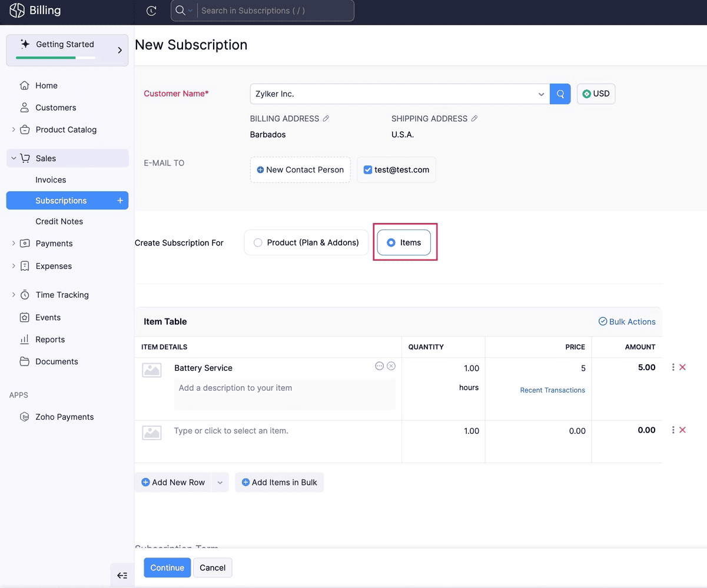Collapse the sidebar using the bottom arrow icon
Image resolution: width=707 pixels, height=588 pixels.
point(122,576)
